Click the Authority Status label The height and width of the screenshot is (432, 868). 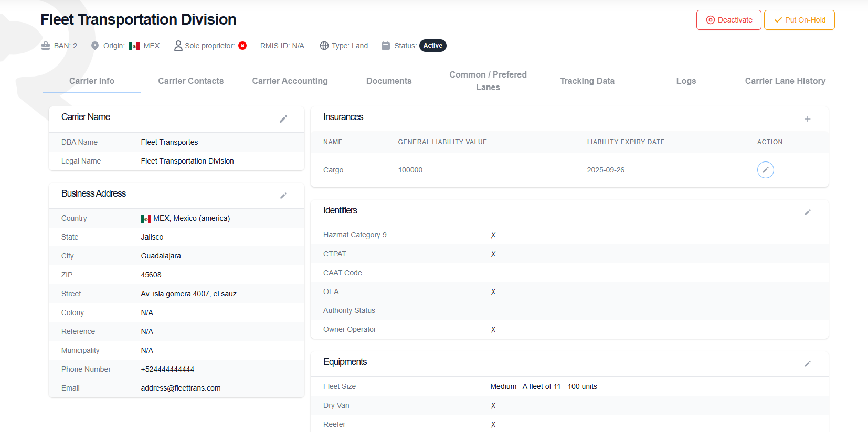click(x=349, y=310)
